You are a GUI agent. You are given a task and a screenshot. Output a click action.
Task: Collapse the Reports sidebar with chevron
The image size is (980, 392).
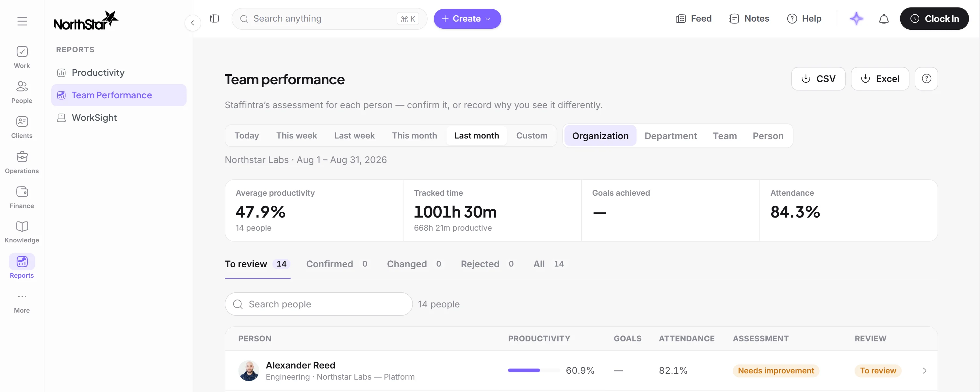click(193, 23)
